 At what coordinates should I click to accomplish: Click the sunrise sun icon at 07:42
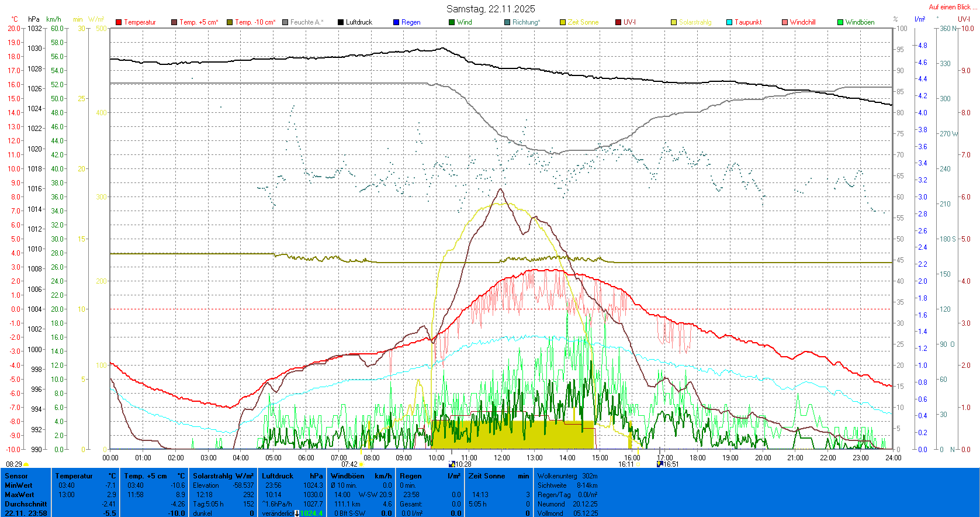pyautogui.click(x=362, y=464)
